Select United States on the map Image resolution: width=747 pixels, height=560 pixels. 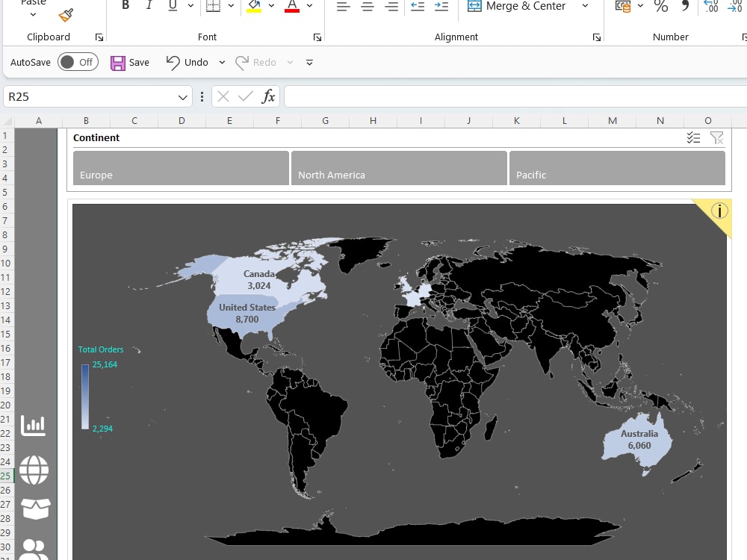247,314
